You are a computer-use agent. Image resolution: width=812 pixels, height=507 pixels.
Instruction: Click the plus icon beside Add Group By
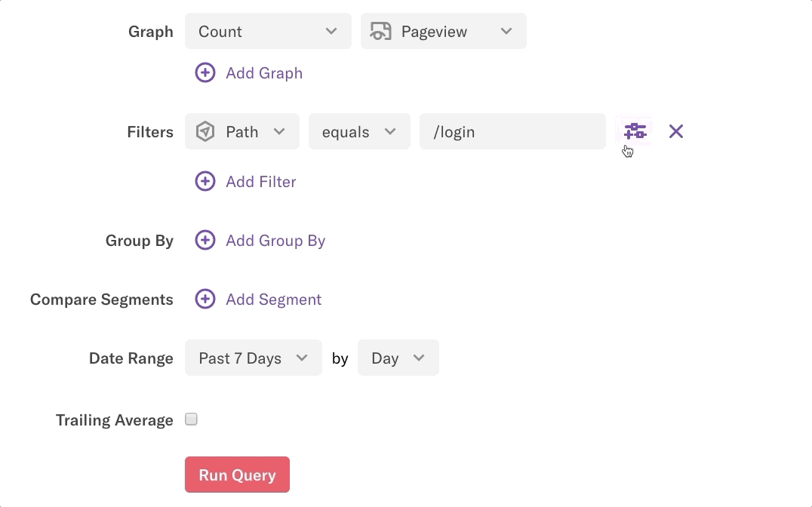coord(205,240)
